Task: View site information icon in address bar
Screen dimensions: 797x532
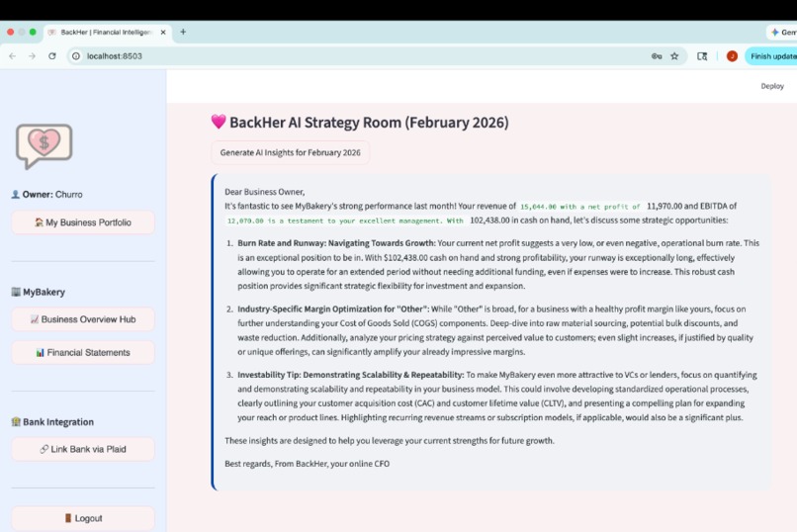Action: [76, 56]
